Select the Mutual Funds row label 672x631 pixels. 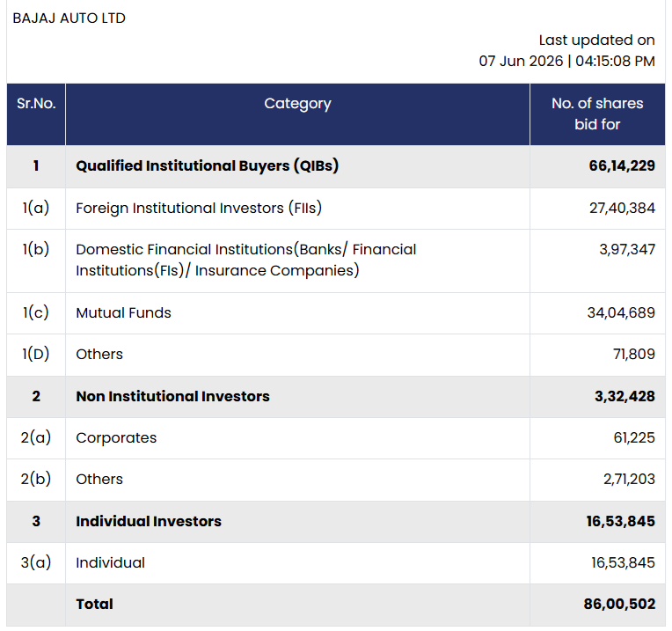(123, 312)
